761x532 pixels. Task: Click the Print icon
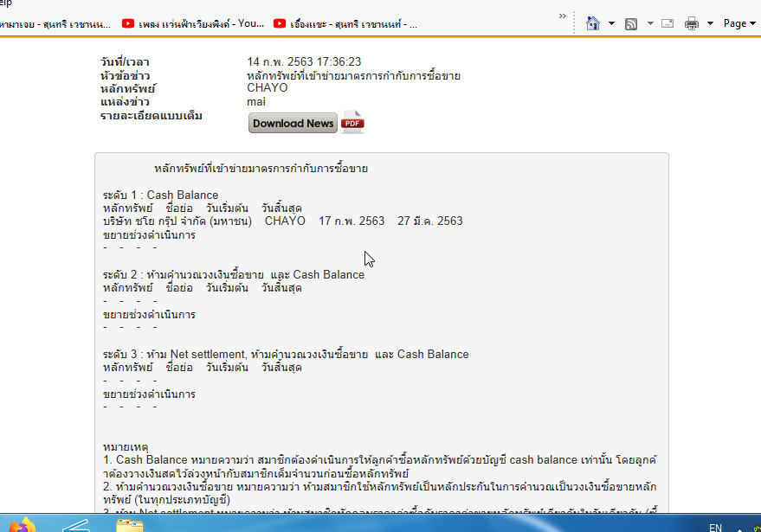click(x=692, y=23)
